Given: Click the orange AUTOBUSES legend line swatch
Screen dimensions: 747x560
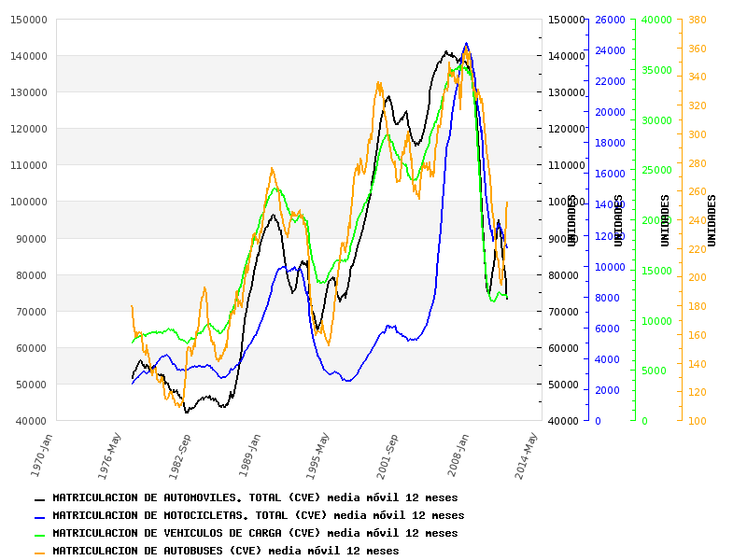Looking at the screenshot, I should tap(39, 553).
